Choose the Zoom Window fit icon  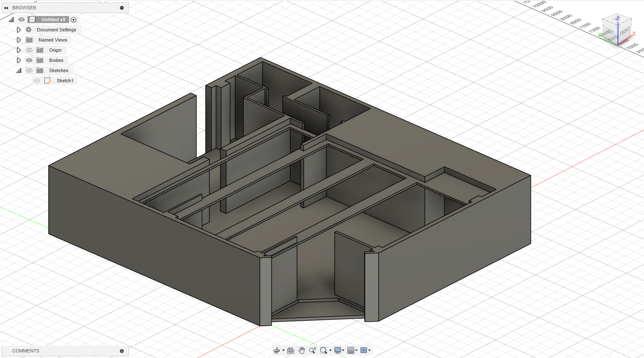(x=324, y=350)
